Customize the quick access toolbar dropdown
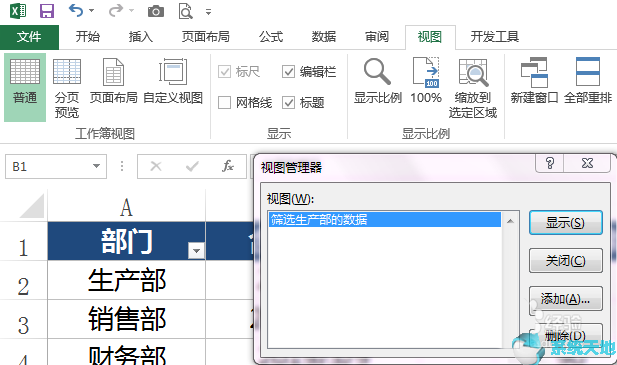Image resolution: width=617 pixels, height=365 pixels. tap(209, 12)
